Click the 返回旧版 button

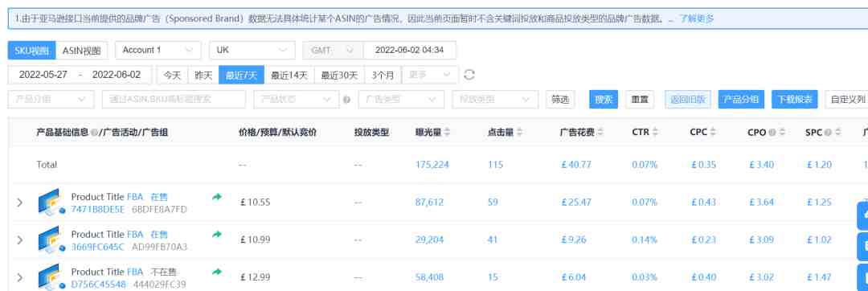(x=687, y=100)
